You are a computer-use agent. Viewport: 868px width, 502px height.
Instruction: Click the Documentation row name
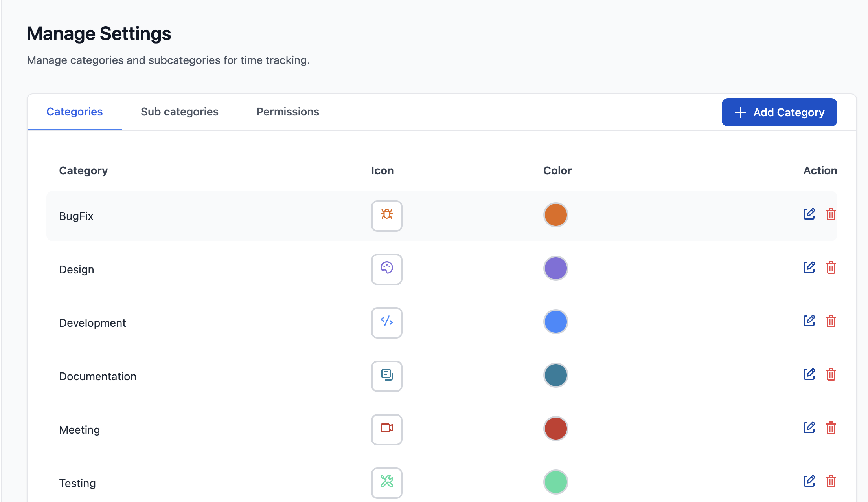[x=97, y=376]
